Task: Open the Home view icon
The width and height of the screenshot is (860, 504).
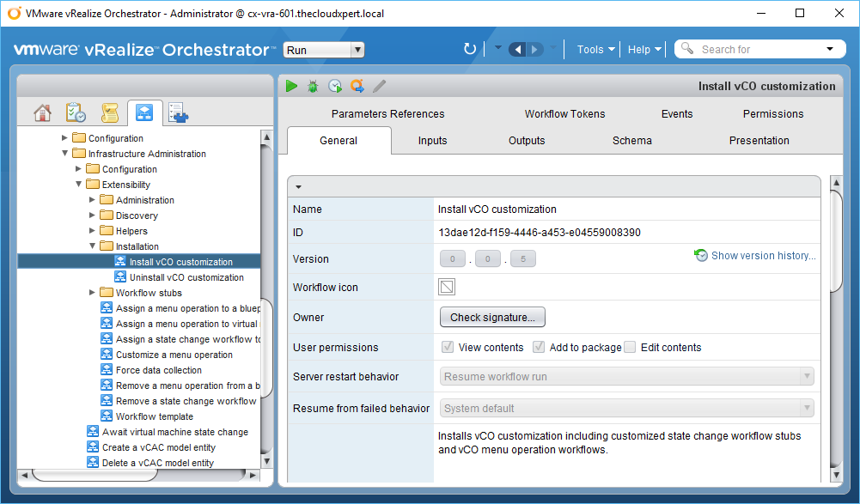Action: tap(42, 112)
